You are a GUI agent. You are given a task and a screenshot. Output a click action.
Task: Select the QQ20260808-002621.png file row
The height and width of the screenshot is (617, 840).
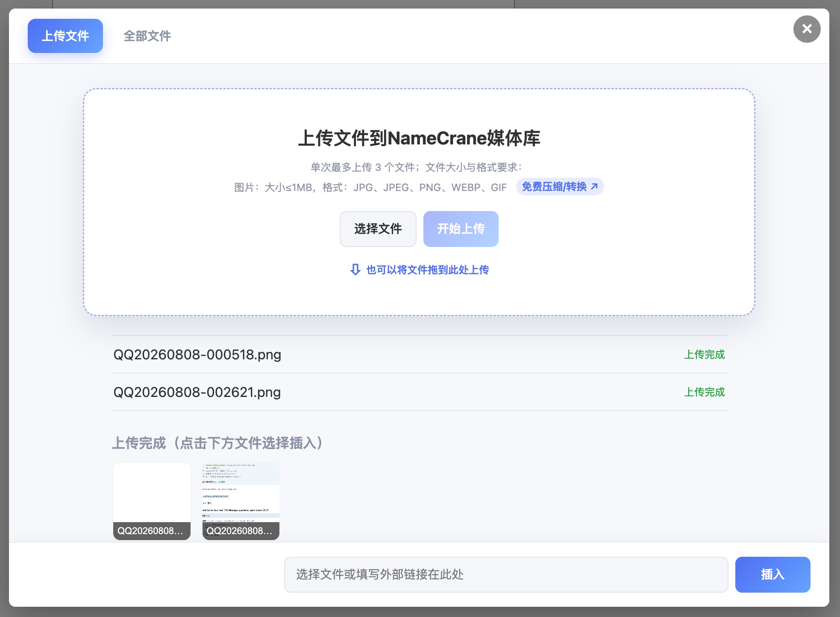click(419, 392)
